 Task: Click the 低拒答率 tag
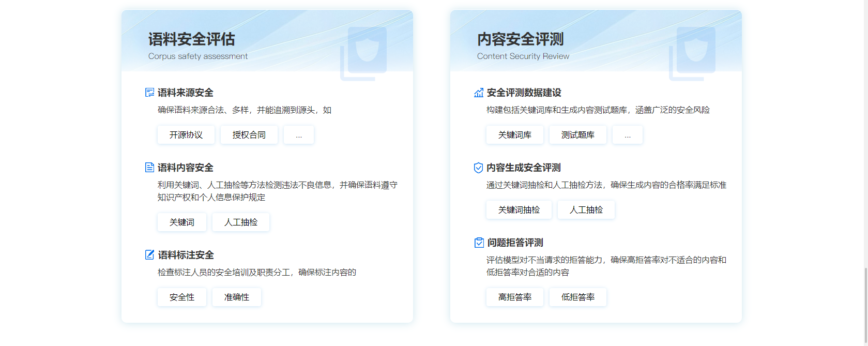click(578, 297)
